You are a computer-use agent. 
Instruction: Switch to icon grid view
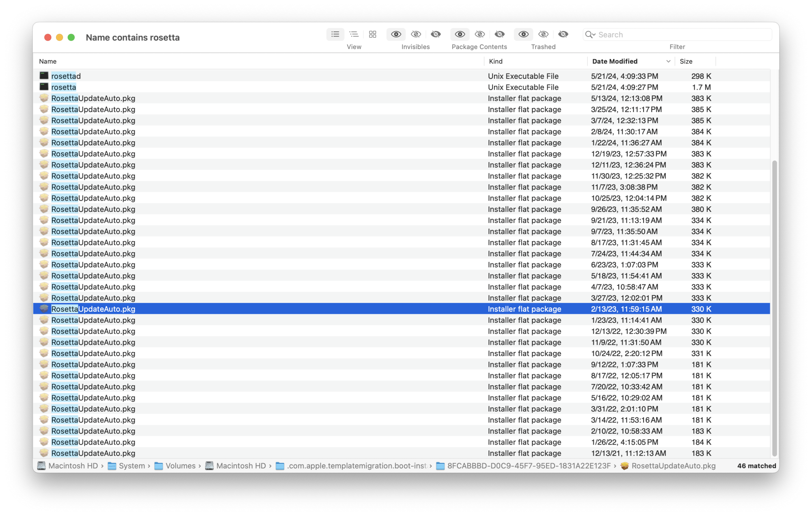pyautogui.click(x=372, y=35)
